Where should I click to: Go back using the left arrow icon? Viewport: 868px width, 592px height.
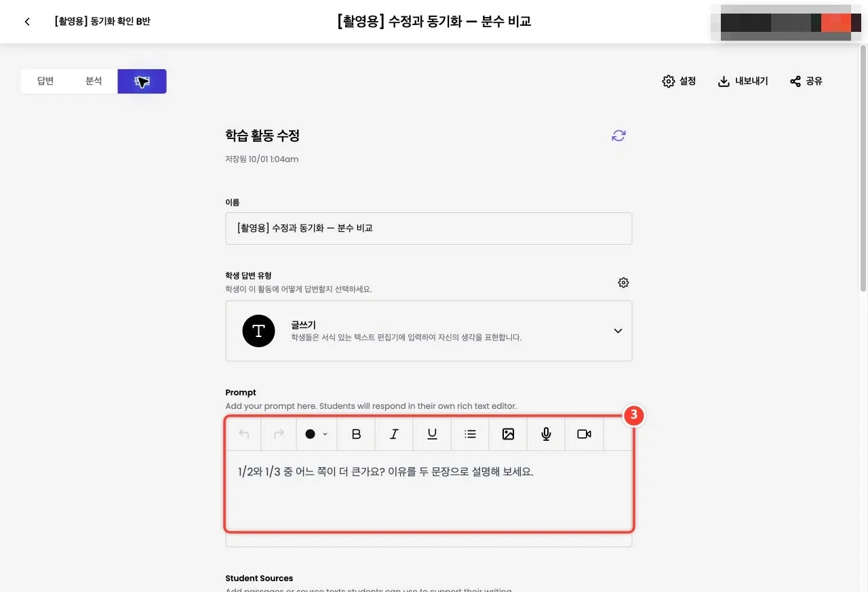coord(27,22)
